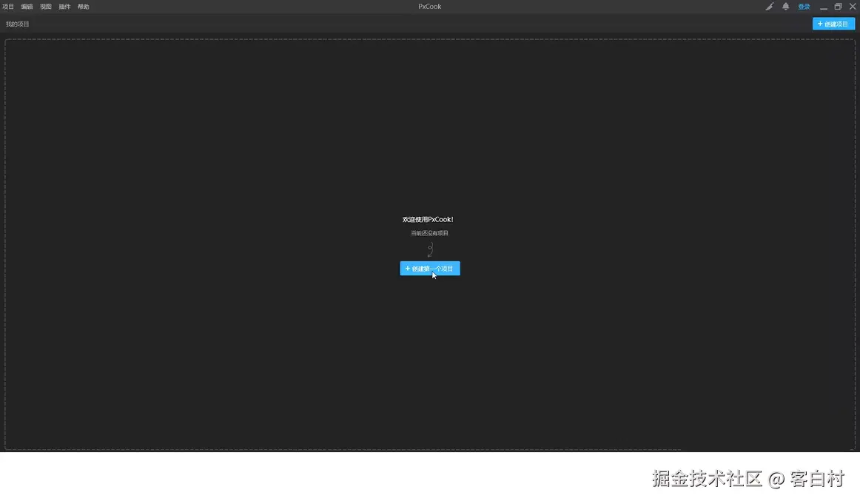
Task: Click 创建第一个项目 button
Action: pyautogui.click(x=430, y=269)
